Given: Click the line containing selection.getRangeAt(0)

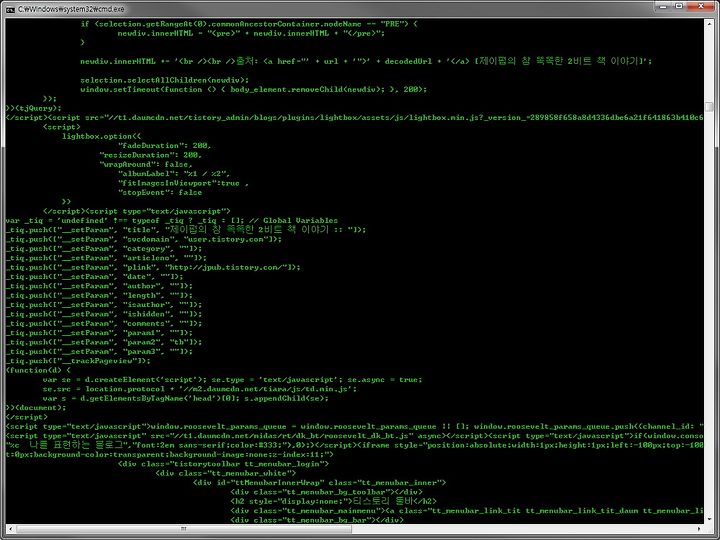Looking at the screenshot, I should coord(249,24).
